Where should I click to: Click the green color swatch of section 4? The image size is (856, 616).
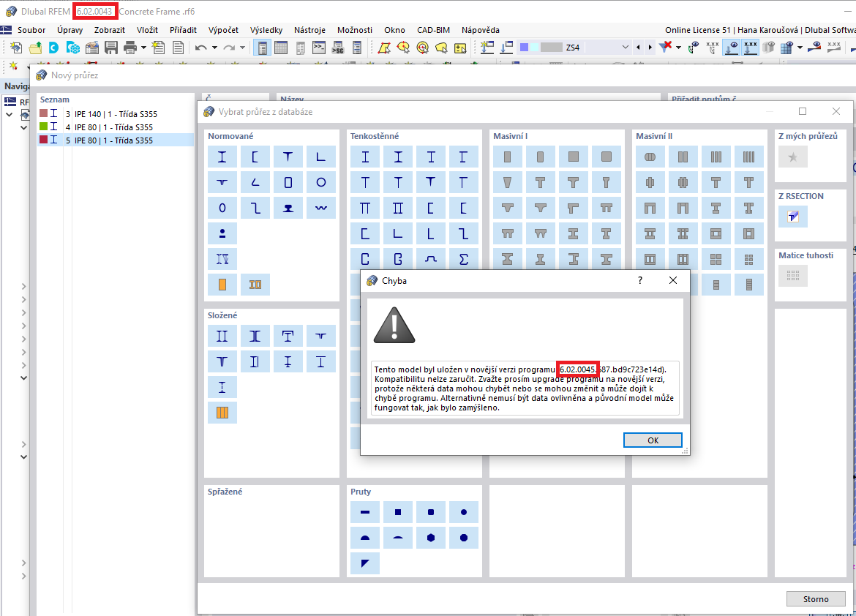tap(44, 126)
